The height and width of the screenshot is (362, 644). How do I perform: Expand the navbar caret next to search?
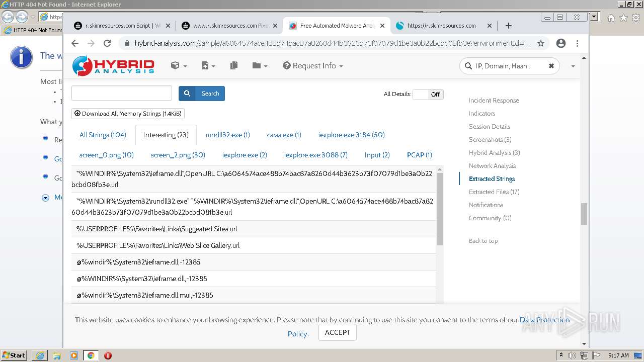[573, 66]
